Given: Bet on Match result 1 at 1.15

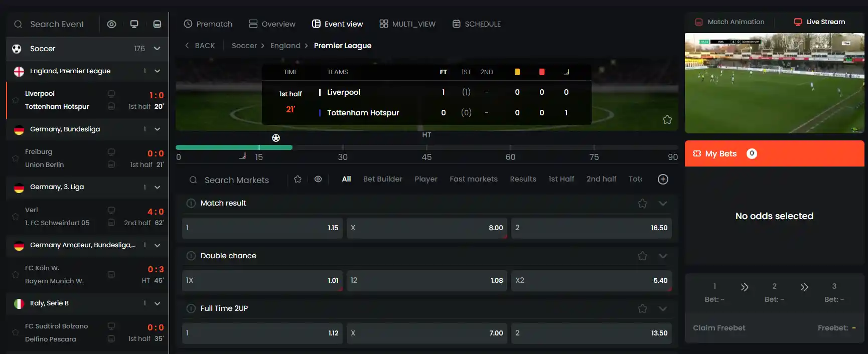Looking at the screenshot, I should click(262, 228).
